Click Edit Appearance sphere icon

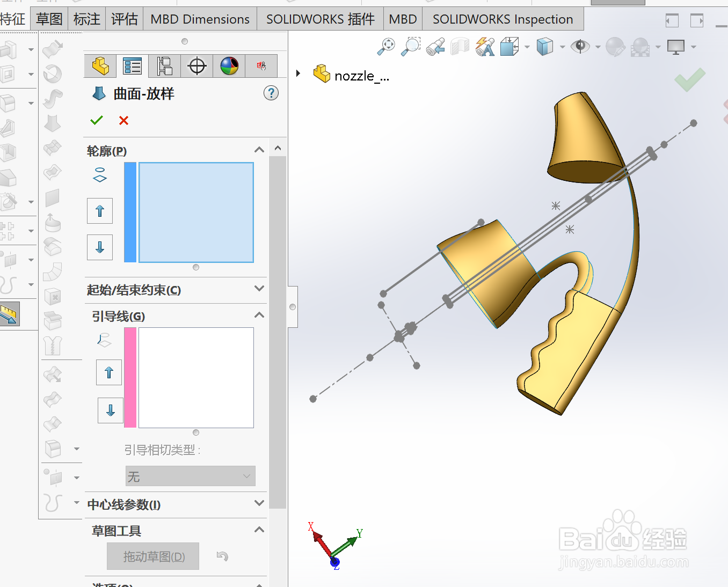[x=615, y=47]
